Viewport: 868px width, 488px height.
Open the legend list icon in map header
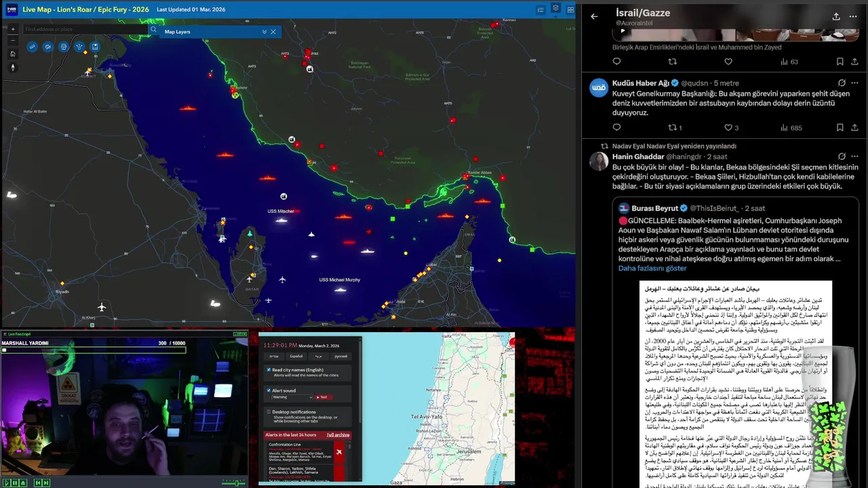pos(540,9)
